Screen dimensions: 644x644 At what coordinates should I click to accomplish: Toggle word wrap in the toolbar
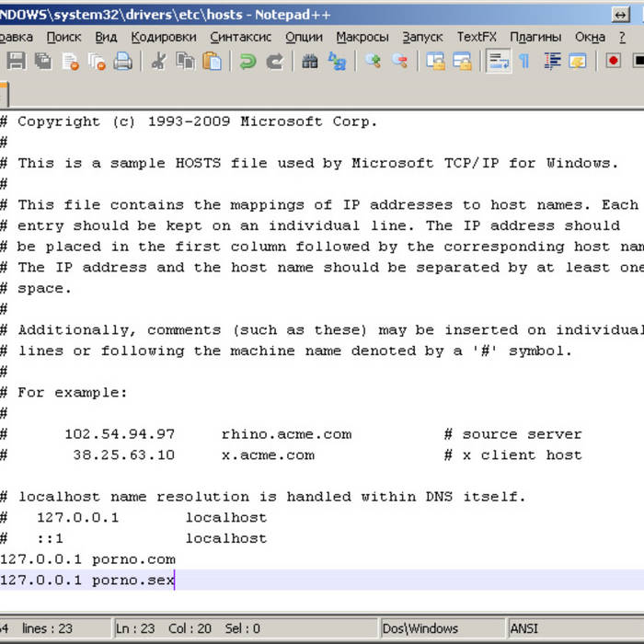(x=499, y=62)
